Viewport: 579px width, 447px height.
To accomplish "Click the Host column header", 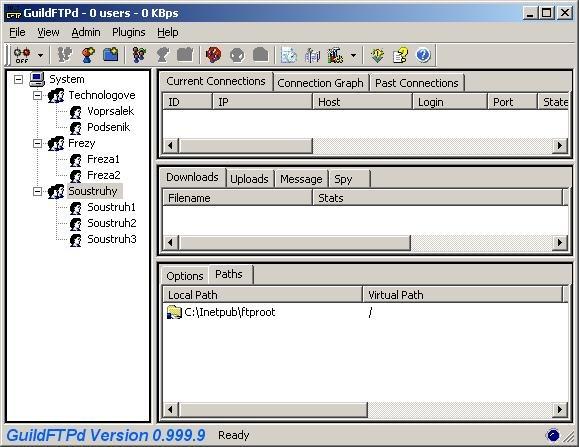I will pyautogui.click(x=362, y=102).
